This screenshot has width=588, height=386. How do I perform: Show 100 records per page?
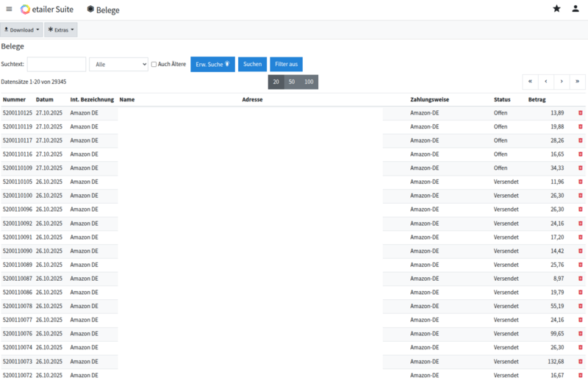[309, 82]
